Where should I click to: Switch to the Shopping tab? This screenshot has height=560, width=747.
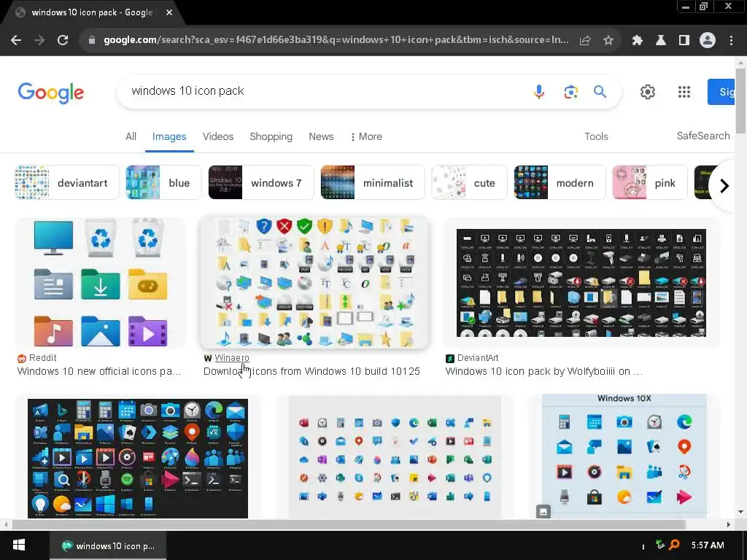271,136
